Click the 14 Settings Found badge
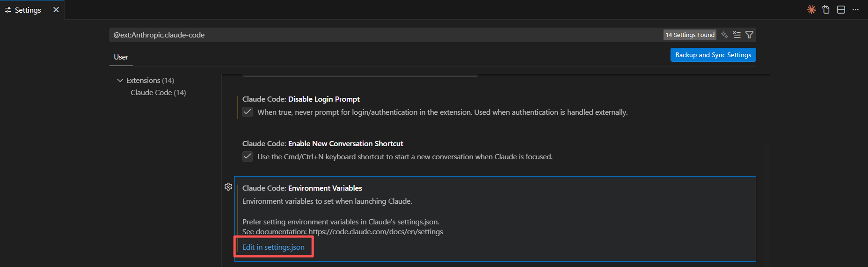Image resolution: width=868 pixels, height=267 pixels. [x=690, y=35]
